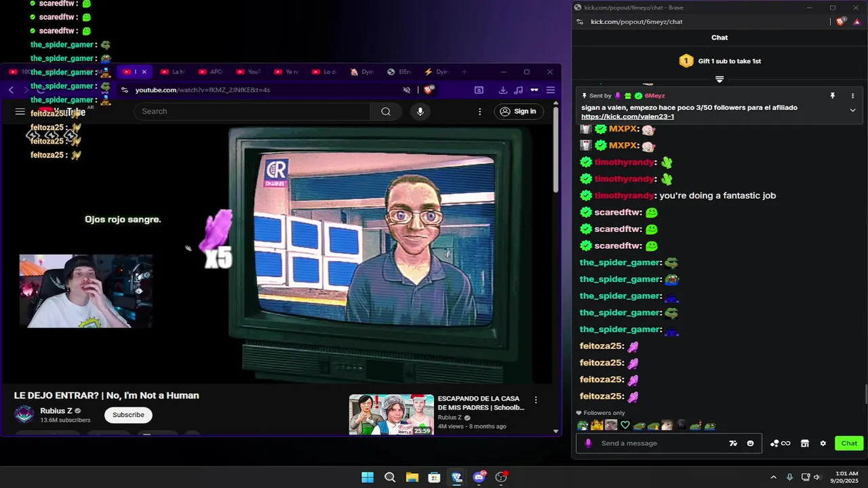This screenshot has width=868, height=488.
Task: Open site settings icon beside youtube.com URL
Action: tap(124, 89)
